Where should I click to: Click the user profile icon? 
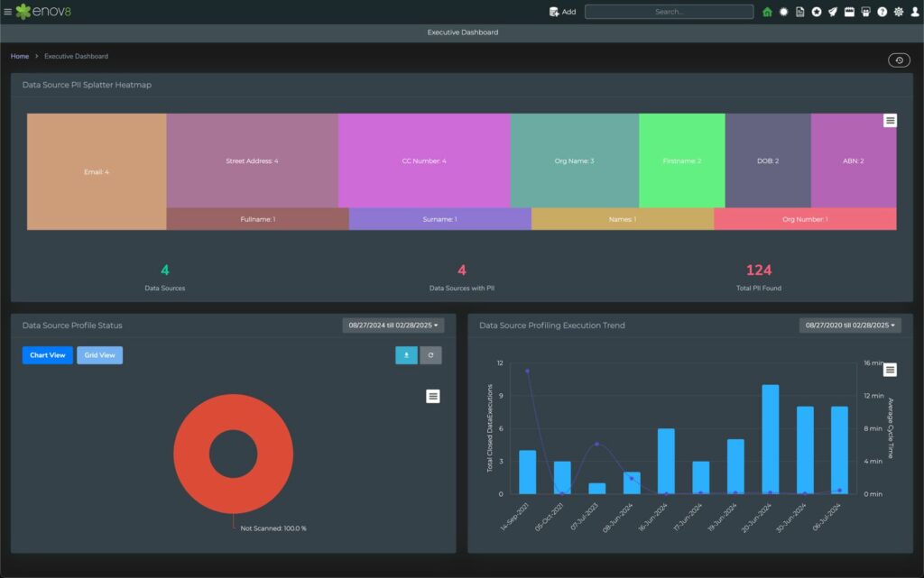point(914,12)
